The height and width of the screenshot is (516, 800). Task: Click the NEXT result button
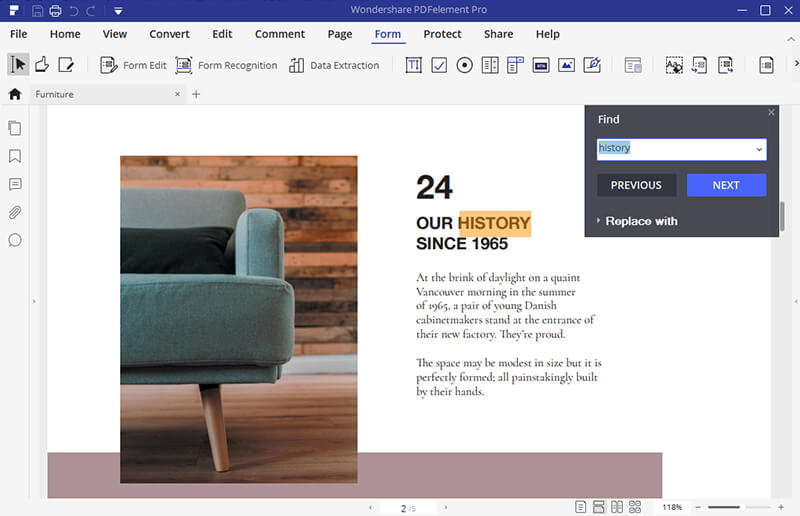[x=726, y=185]
